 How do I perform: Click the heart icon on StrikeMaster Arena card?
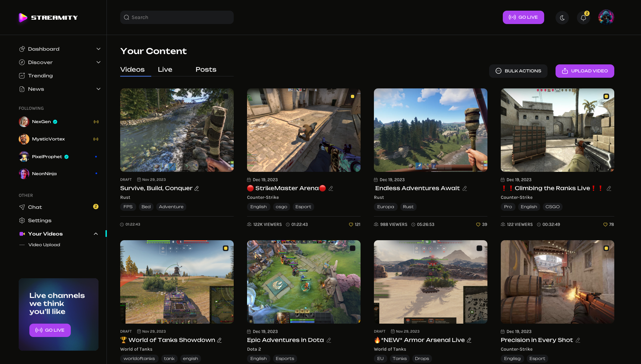pyautogui.click(x=351, y=225)
